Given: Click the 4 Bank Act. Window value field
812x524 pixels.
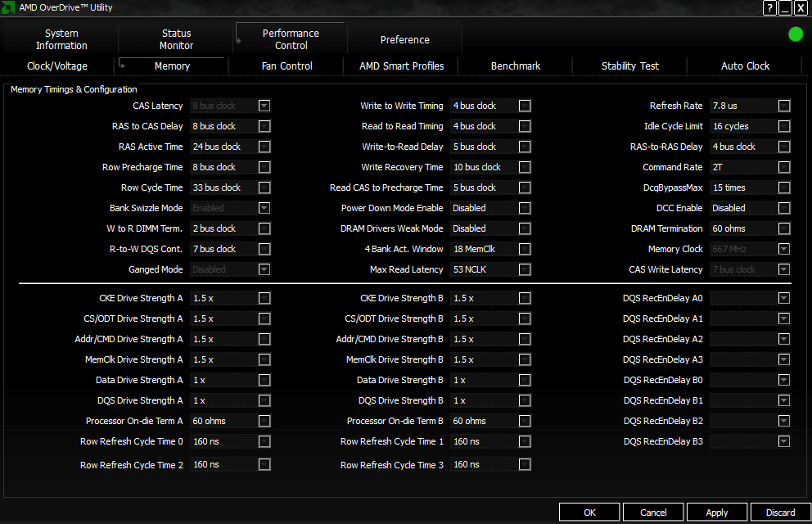Looking at the screenshot, I should point(484,249).
